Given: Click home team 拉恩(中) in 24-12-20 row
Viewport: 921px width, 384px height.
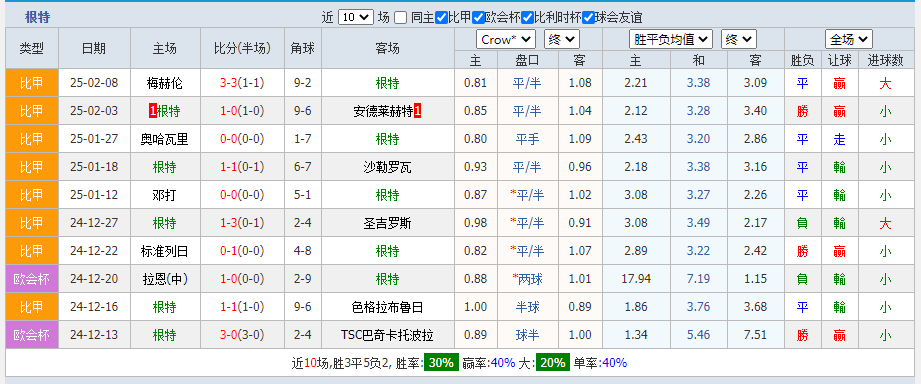Looking at the screenshot, I should pyautogui.click(x=164, y=279).
